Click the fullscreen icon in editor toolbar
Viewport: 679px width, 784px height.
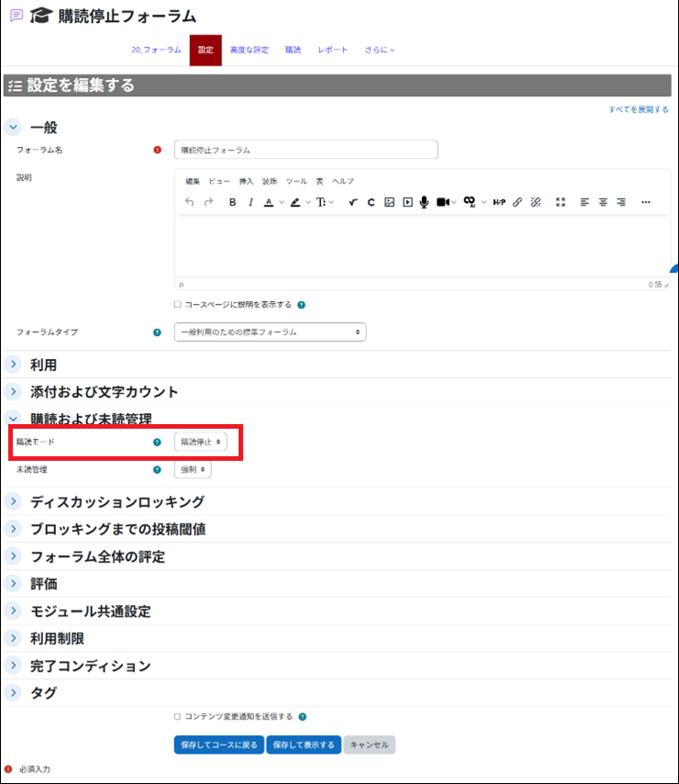(x=561, y=202)
